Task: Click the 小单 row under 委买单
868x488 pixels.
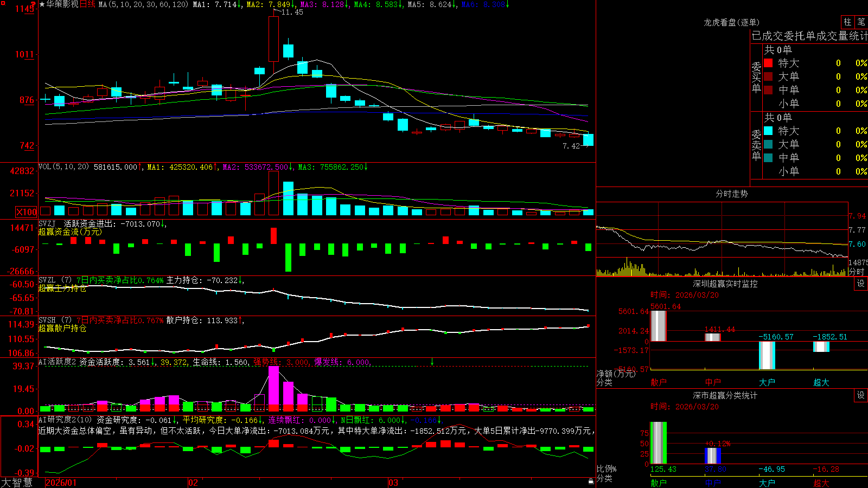Action: point(815,104)
